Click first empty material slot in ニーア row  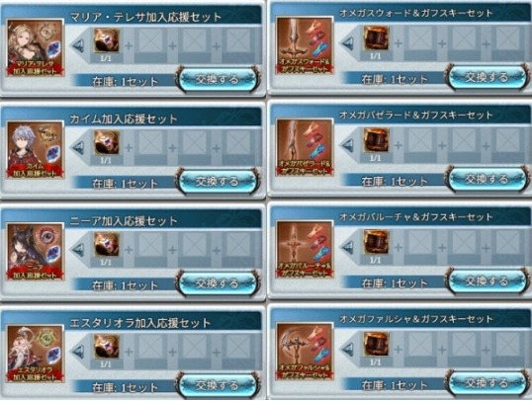[150, 245]
